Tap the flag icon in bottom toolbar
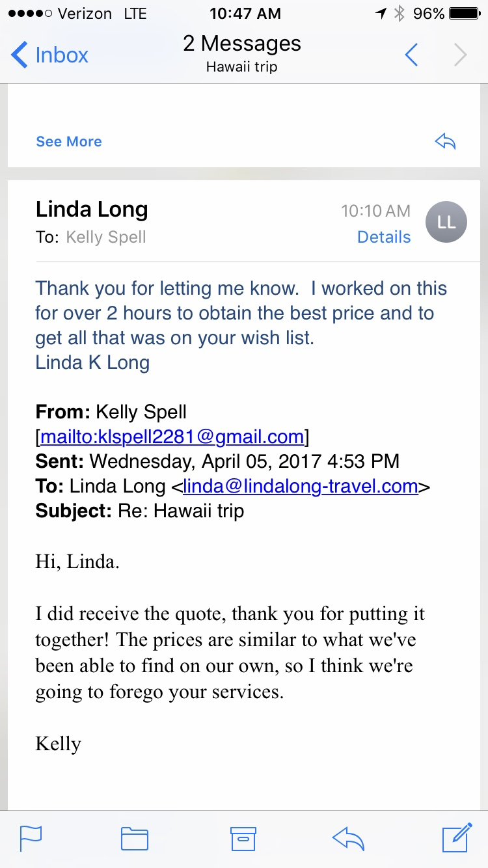 click(31, 838)
